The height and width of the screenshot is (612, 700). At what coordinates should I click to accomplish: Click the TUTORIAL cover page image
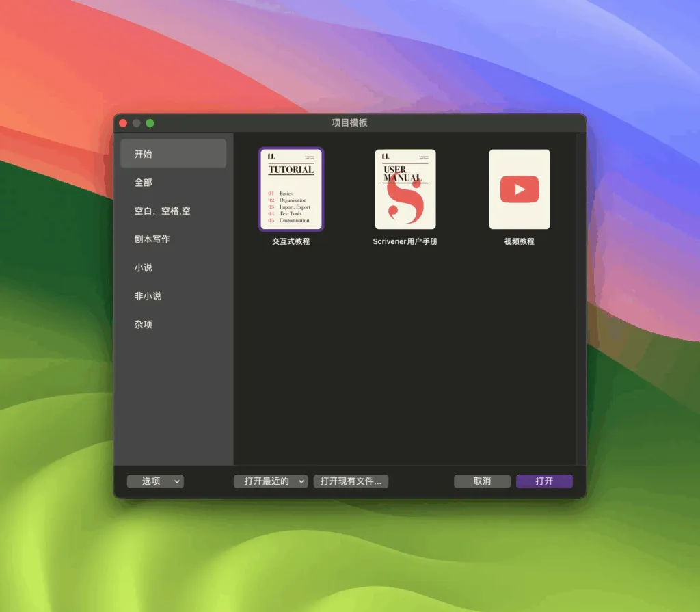(x=292, y=189)
